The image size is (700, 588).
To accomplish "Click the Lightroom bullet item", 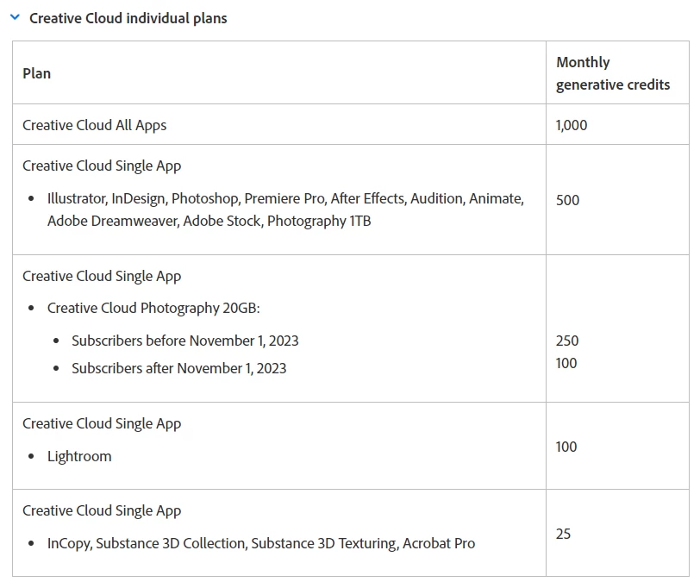I will (x=79, y=456).
